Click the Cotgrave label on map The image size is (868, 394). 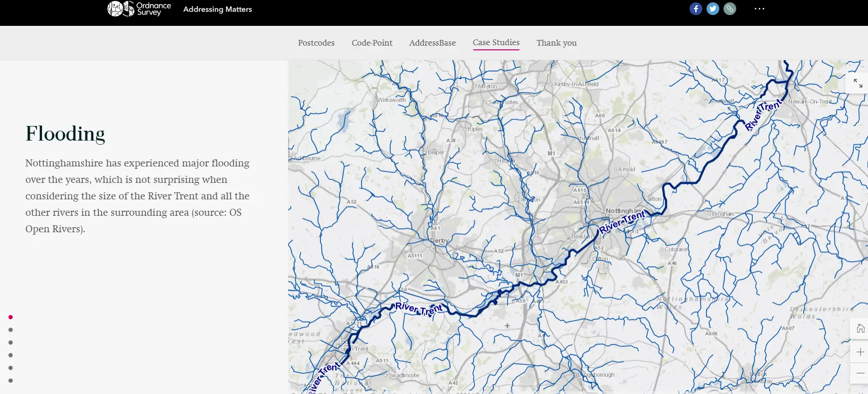676,249
